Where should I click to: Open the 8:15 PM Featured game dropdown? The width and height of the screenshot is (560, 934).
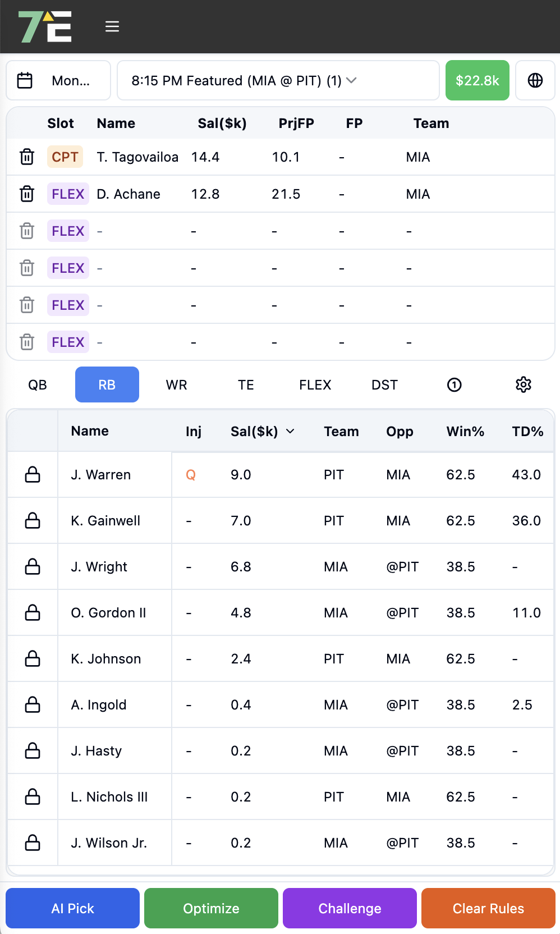(x=278, y=80)
